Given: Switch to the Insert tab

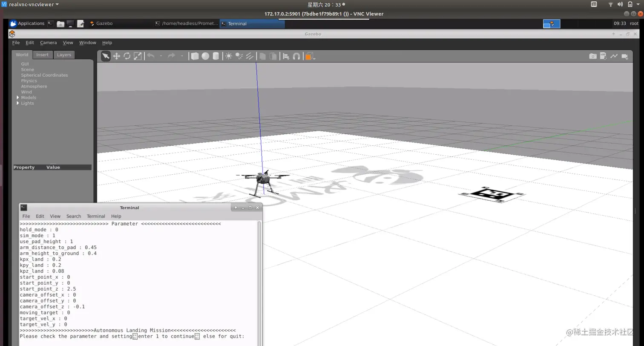Looking at the screenshot, I should [42, 55].
